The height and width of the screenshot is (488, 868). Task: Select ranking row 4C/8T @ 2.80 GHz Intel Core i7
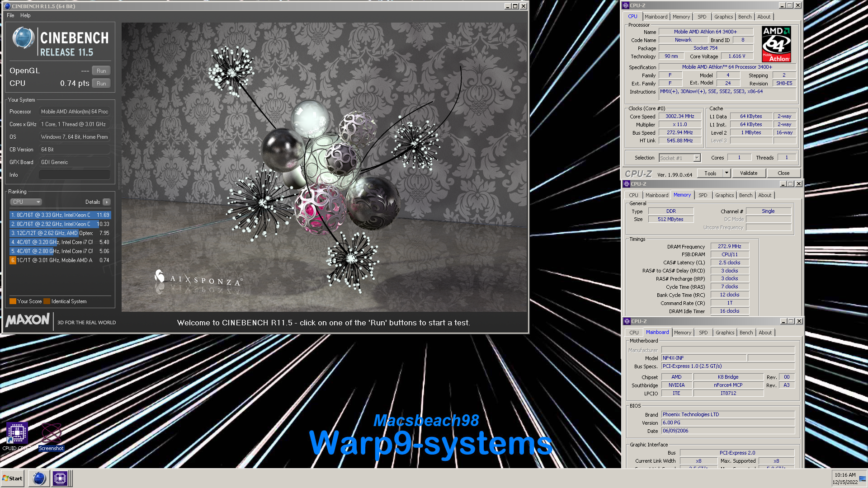pos(60,251)
